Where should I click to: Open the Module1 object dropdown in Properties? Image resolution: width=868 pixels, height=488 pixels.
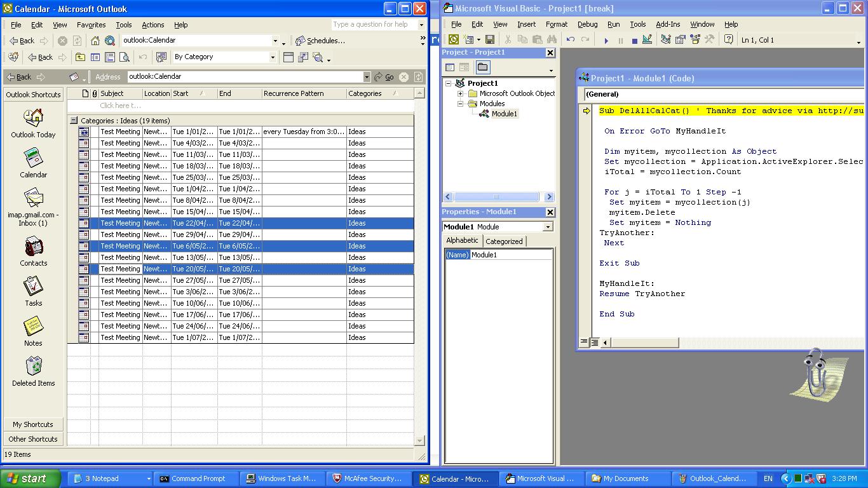pyautogui.click(x=547, y=227)
